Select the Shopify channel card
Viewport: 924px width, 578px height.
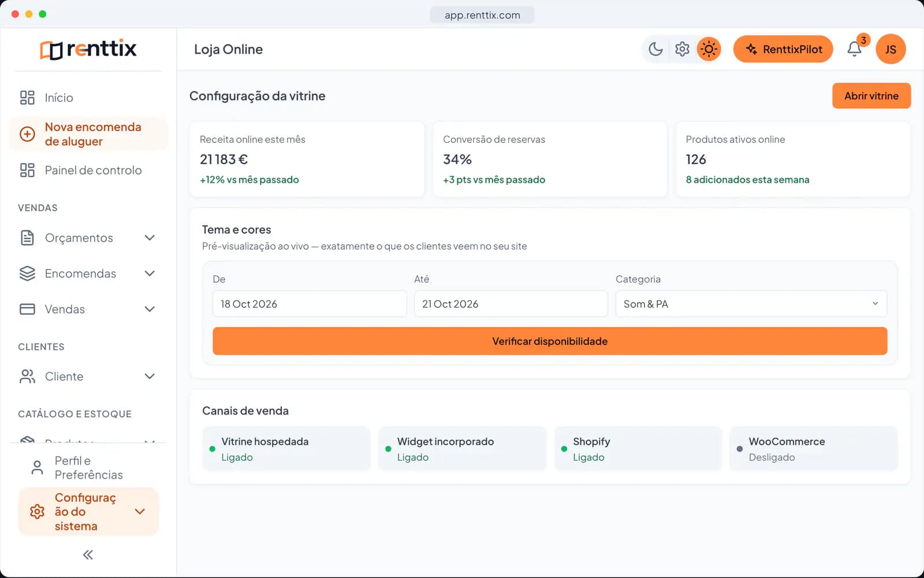(638, 449)
